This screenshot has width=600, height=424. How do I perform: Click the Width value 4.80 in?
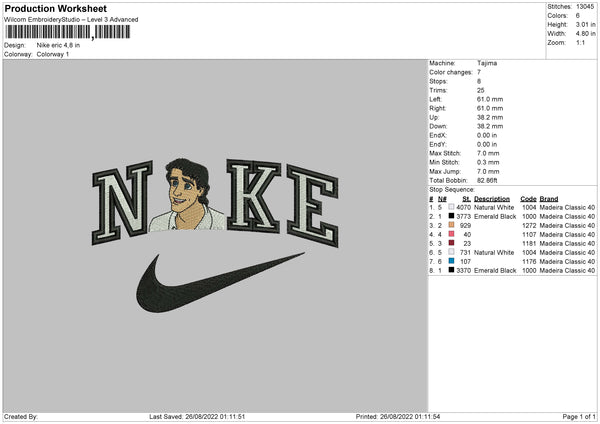click(585, 34)
